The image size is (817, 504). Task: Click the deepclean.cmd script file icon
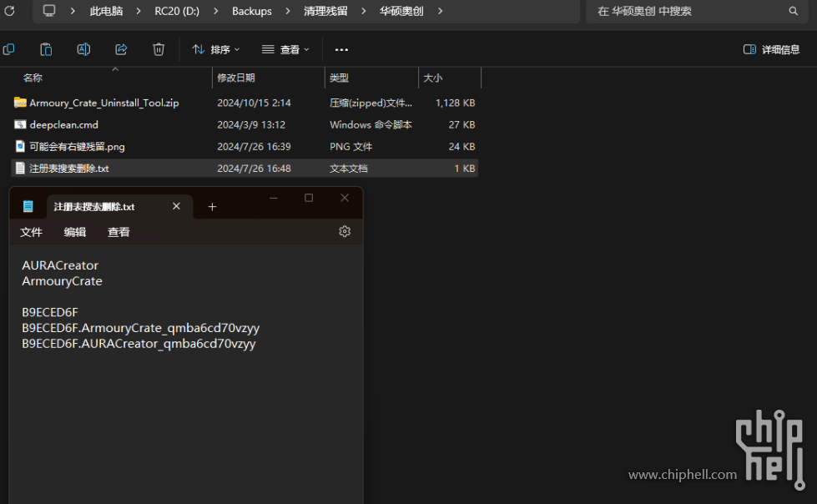point(20,124)
